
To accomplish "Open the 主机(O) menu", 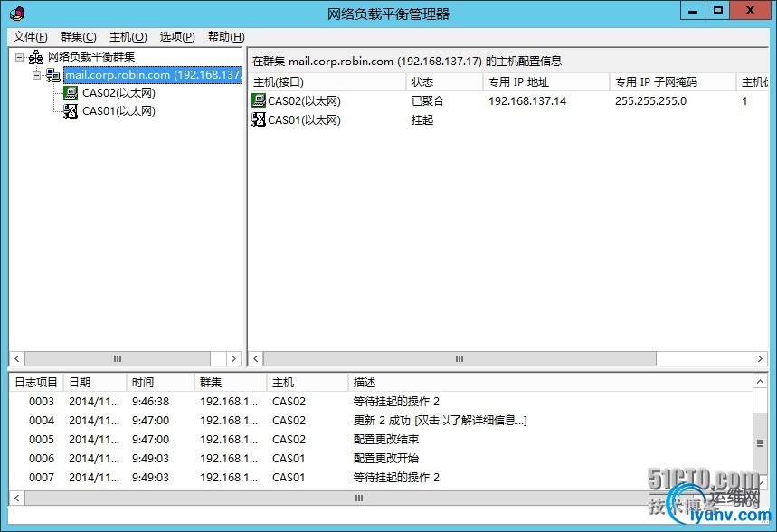I will 128,37.
